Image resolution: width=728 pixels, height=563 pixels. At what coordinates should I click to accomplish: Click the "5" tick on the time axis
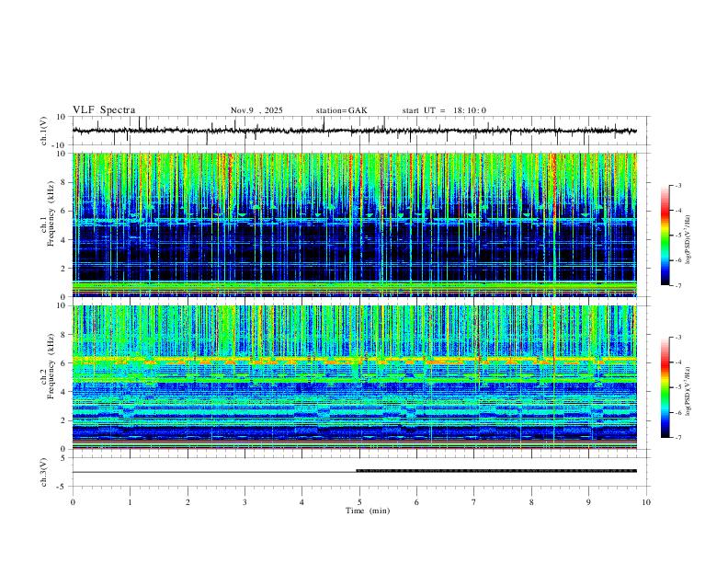pyautogui.click(x=359, y=502)
